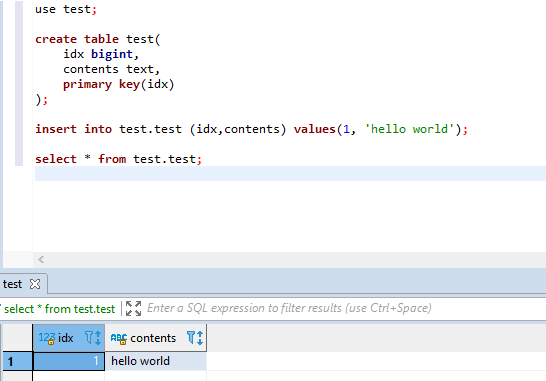
Task: Select row number 1 header
Action: pos(17,361)
